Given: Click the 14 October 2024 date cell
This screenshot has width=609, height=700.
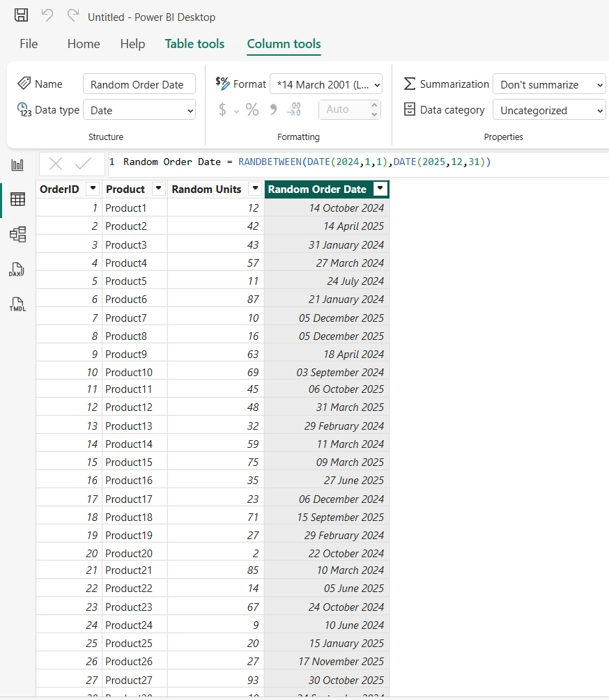Looking at the screenshot, I should coord(326,208).
